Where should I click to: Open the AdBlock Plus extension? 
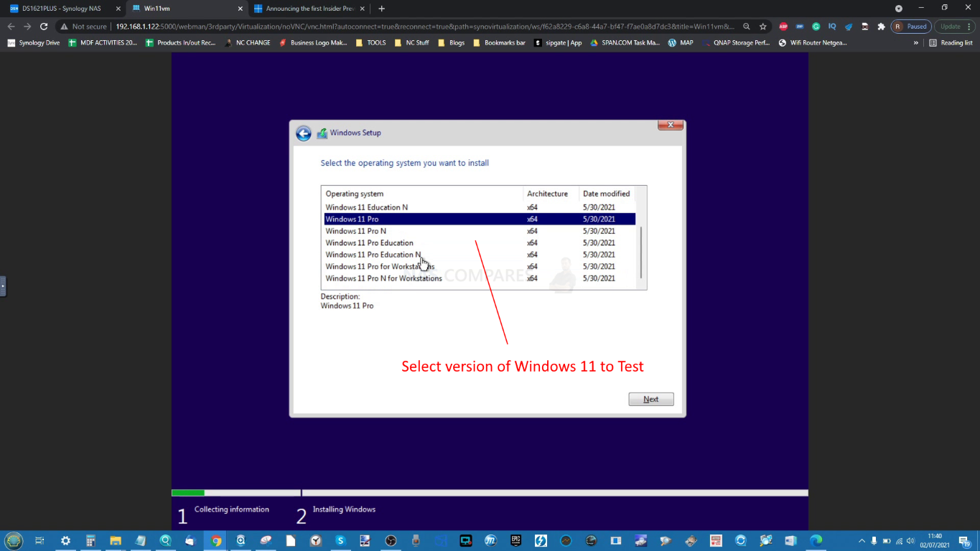[783, 27]
